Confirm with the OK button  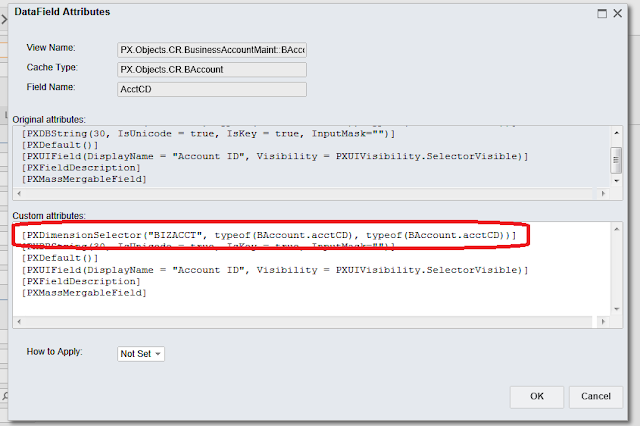click(537, 396)
